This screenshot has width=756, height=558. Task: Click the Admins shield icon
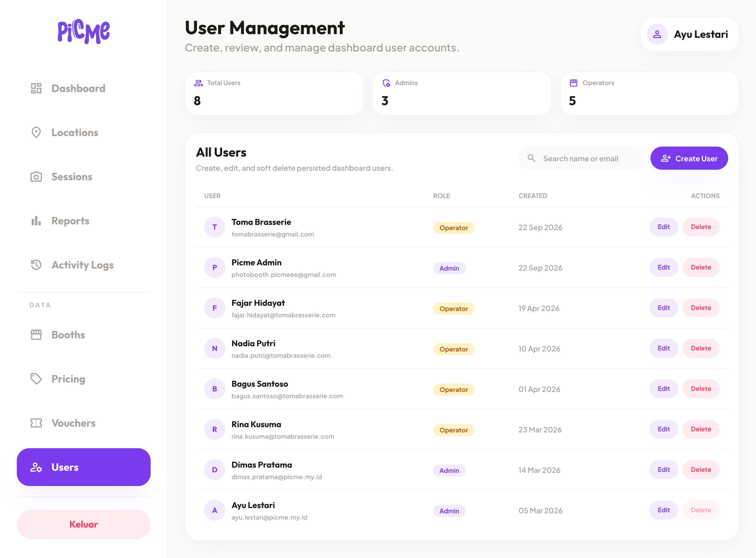(x=386, y=83)
